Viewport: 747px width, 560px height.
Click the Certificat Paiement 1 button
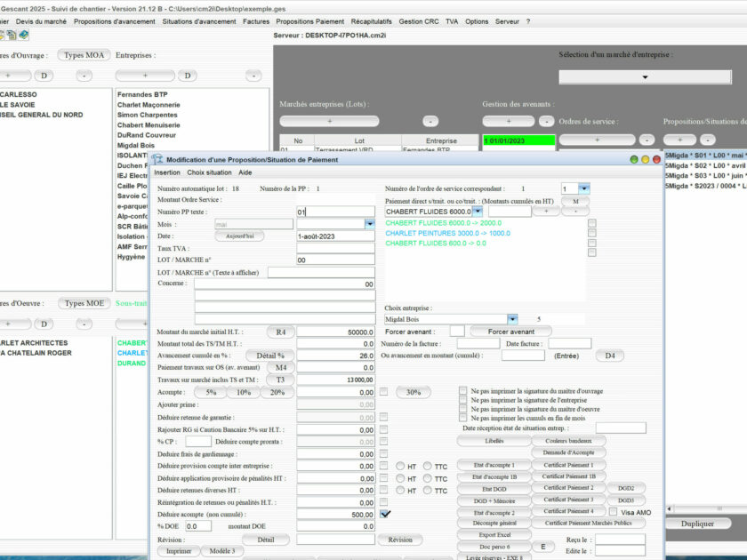568,465
